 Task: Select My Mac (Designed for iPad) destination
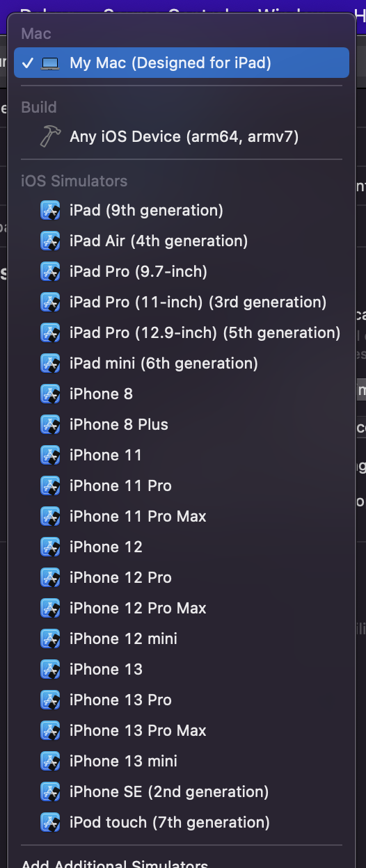tap(181, 63)
